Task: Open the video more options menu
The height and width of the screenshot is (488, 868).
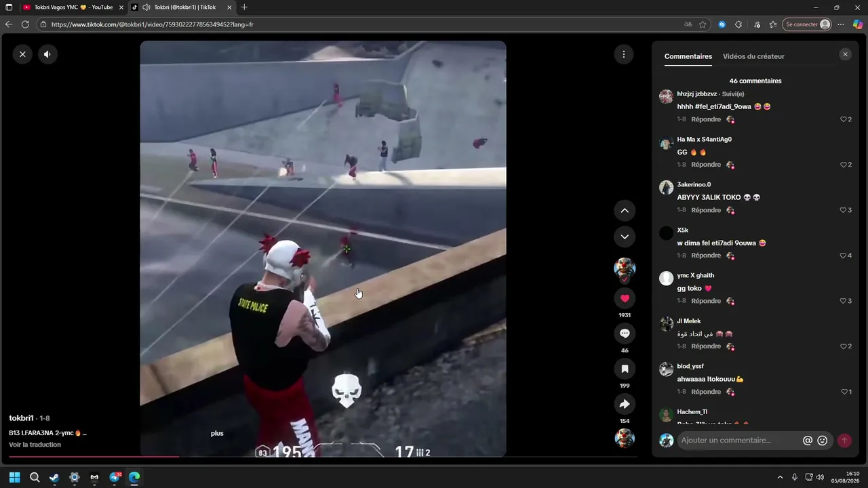Action: tap(623, 54)
